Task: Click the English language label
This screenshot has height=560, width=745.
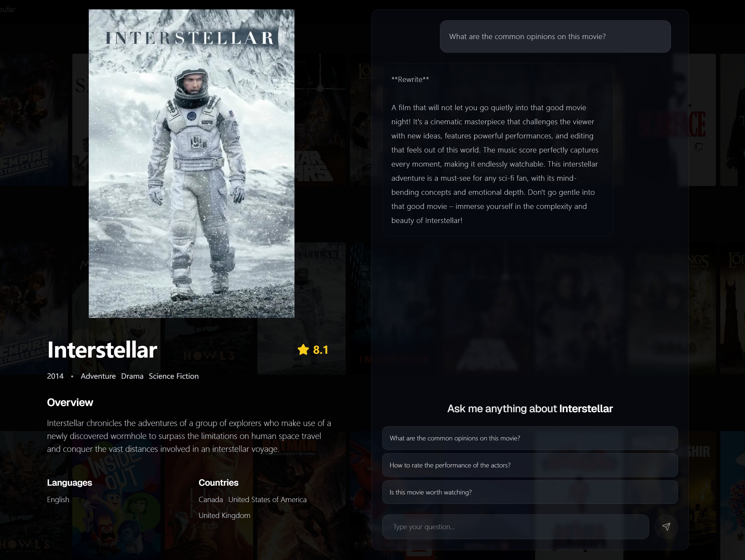Action: (58, 499)
